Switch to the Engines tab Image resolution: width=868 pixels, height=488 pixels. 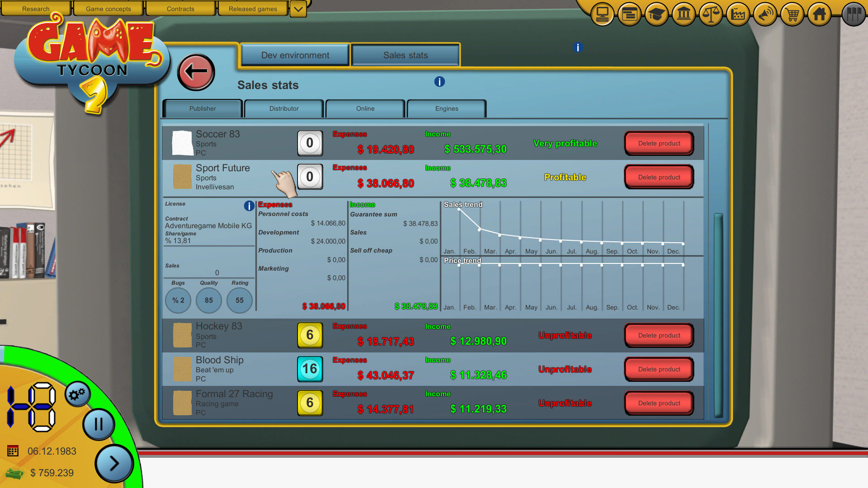(x=446, y=108)
